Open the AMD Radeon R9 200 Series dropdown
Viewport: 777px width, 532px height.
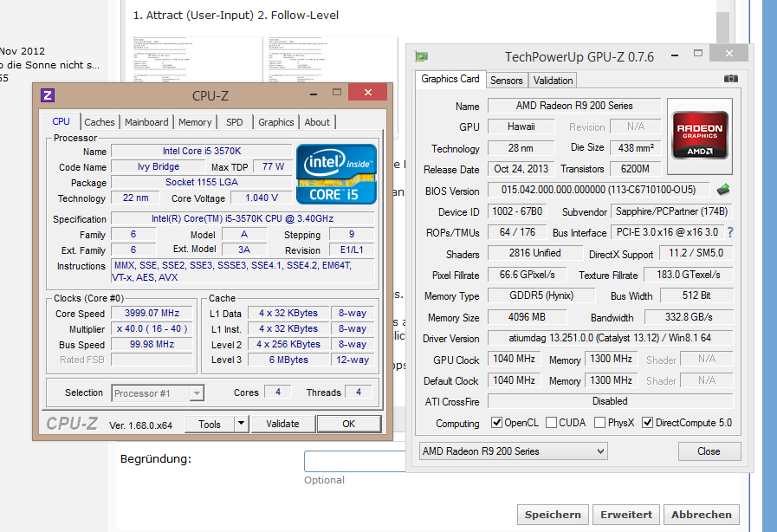(x=514, y=451)
